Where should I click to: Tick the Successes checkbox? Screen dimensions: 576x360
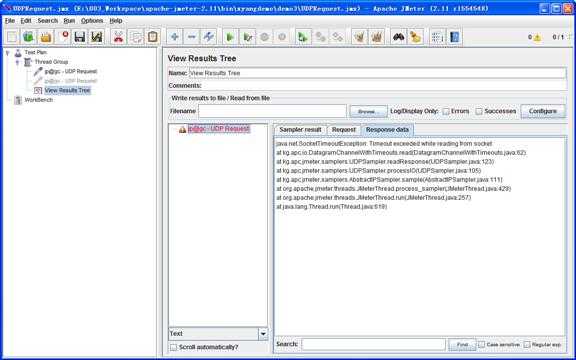(x=479, y=111)
